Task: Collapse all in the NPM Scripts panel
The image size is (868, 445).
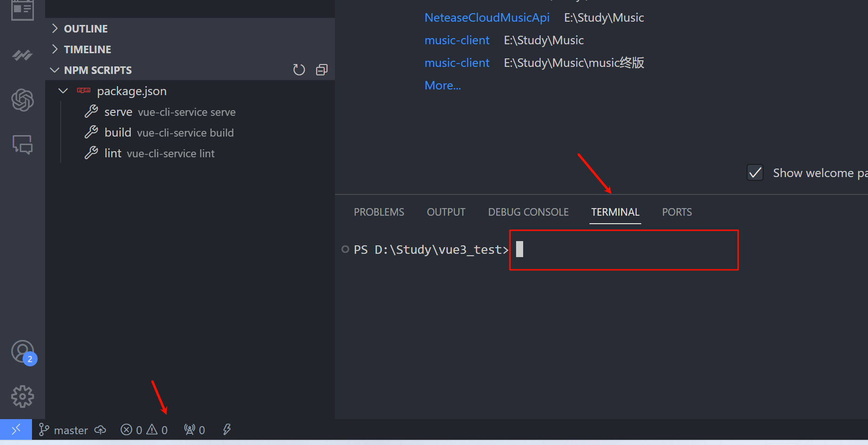Action: click(x=322, y=70)
